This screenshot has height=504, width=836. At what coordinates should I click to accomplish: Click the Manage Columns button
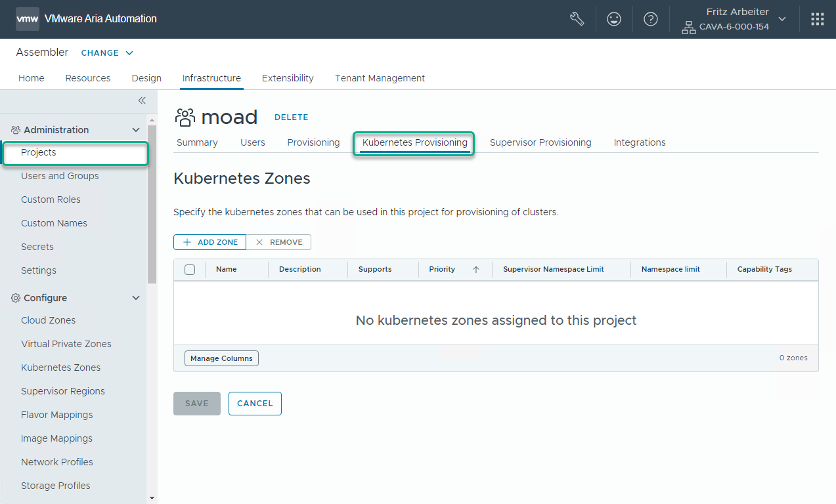pos(221,358)
